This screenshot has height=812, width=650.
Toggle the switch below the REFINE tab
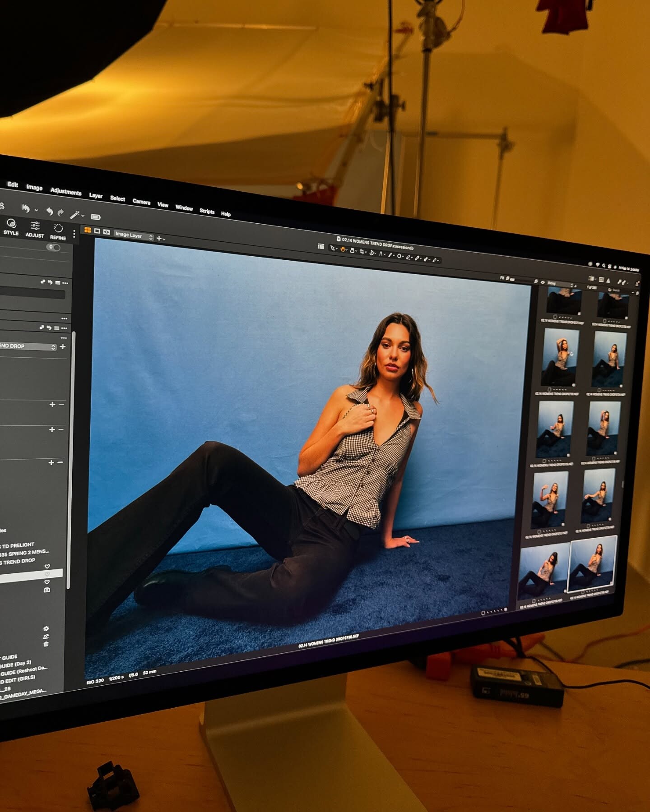click(x=53, y=247)
